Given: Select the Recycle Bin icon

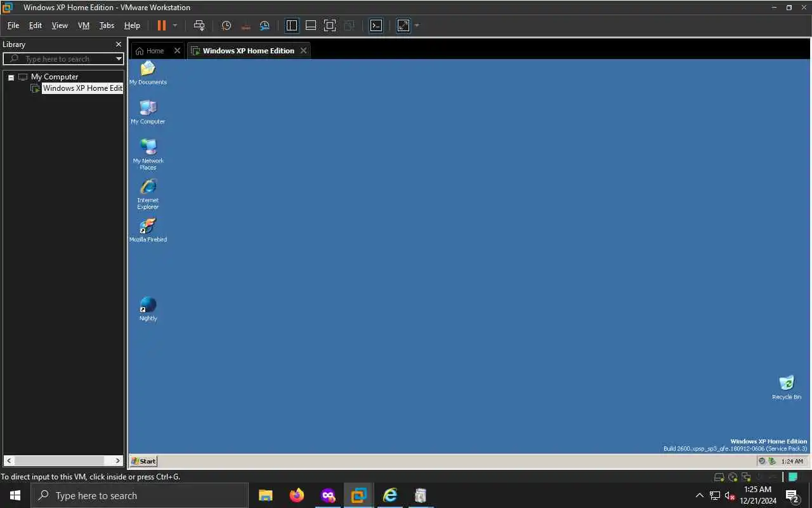Looking at the screenshot, I should (787, 387).
